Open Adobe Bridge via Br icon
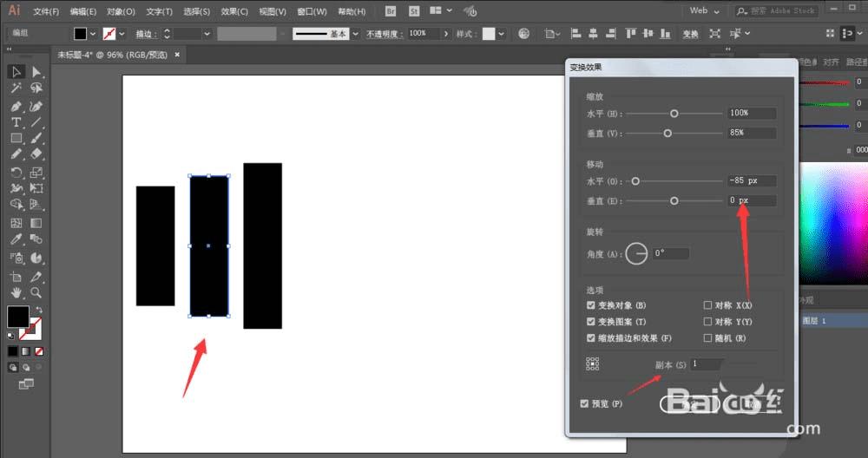Screen dimensions: 868x458 pos(391,11)
